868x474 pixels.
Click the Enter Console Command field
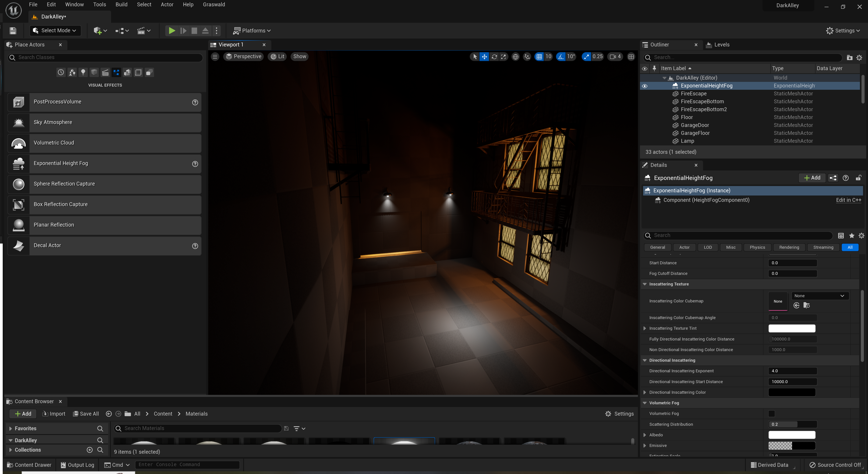point(187,465)
